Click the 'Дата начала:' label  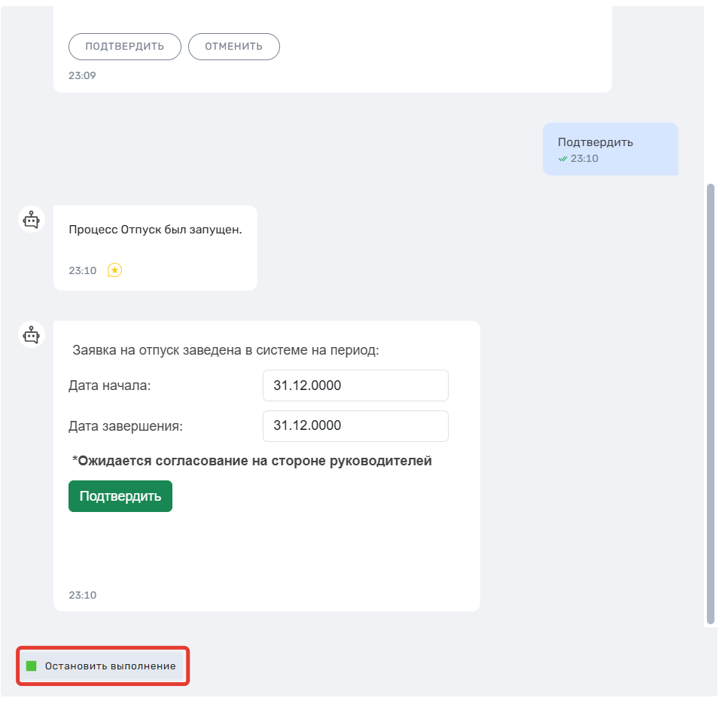click(x=110, y=386)
